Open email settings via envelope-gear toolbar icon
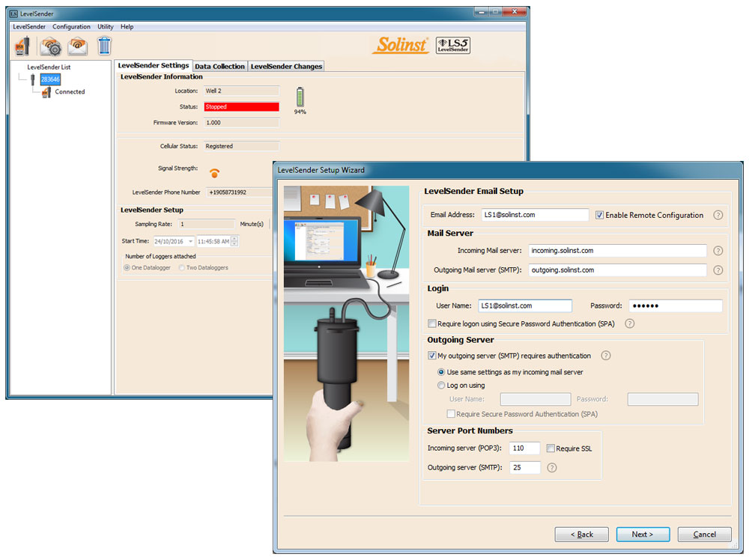This screenshot has width=749, height=560. 50,45
